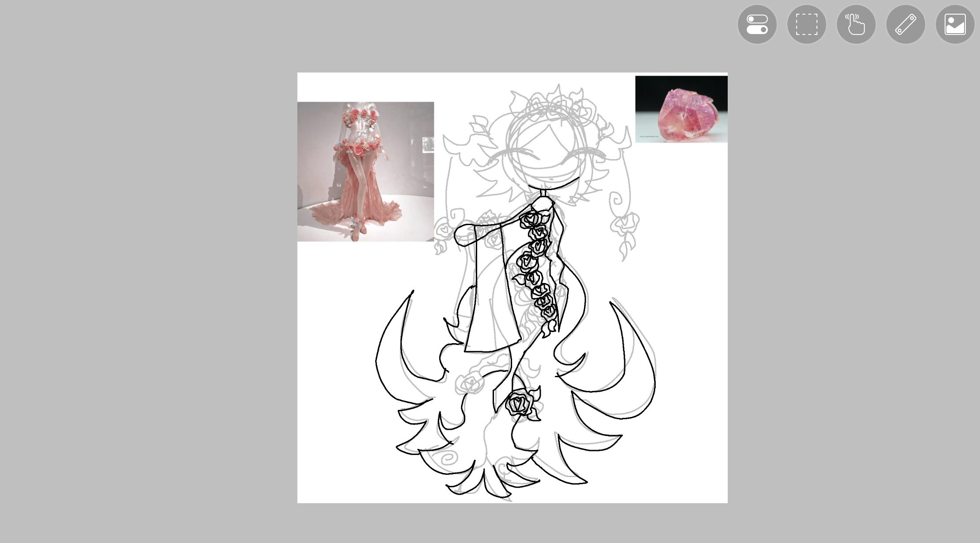The height and width of the screenshot is (543, 980).
Task: Open the tool settings toggles panel
Action: (x=756, y=25)
